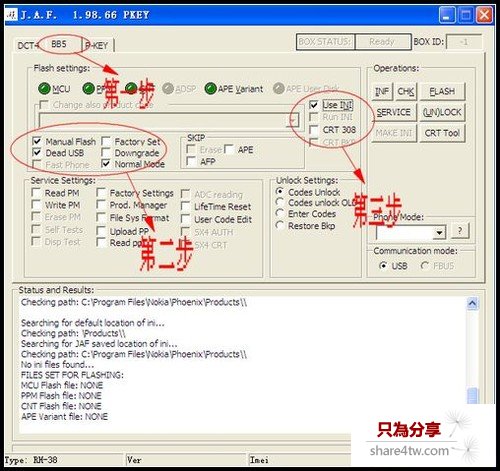The width and height of the screenshot is (500, 471).
Task: Toggle the MCU flash file indicator
Action: (x=44, y=89)
